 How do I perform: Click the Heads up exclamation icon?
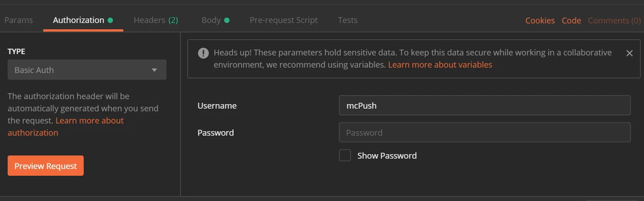pos(203,53)
